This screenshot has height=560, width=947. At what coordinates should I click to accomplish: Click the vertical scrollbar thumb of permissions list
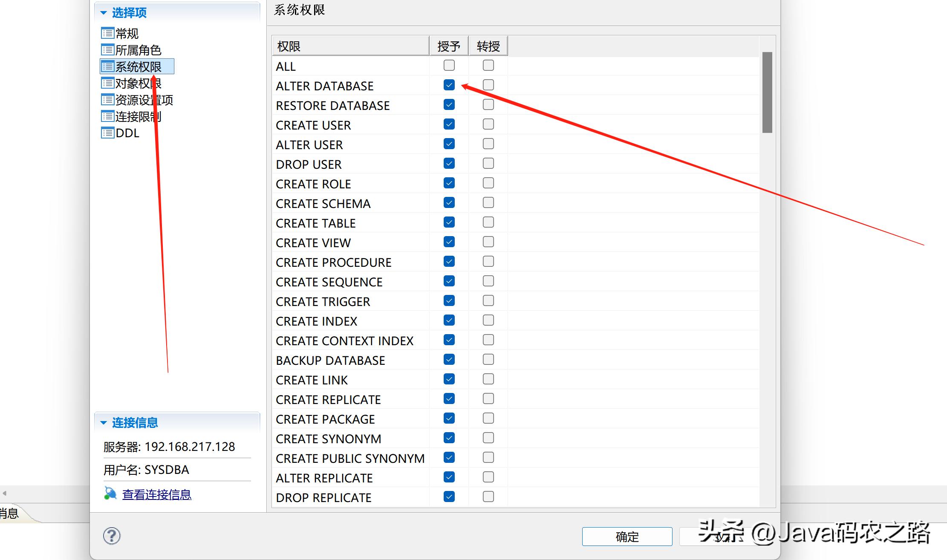[x=767, y=92]
